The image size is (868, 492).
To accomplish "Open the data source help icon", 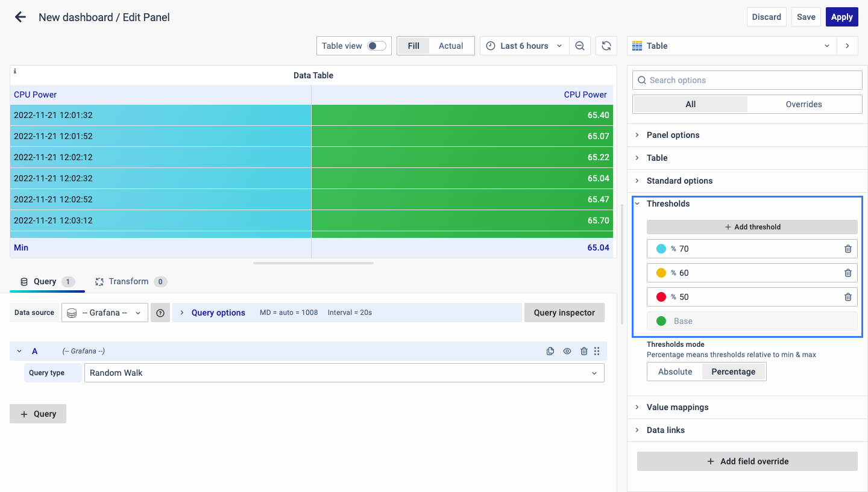I will coord(160,313).
